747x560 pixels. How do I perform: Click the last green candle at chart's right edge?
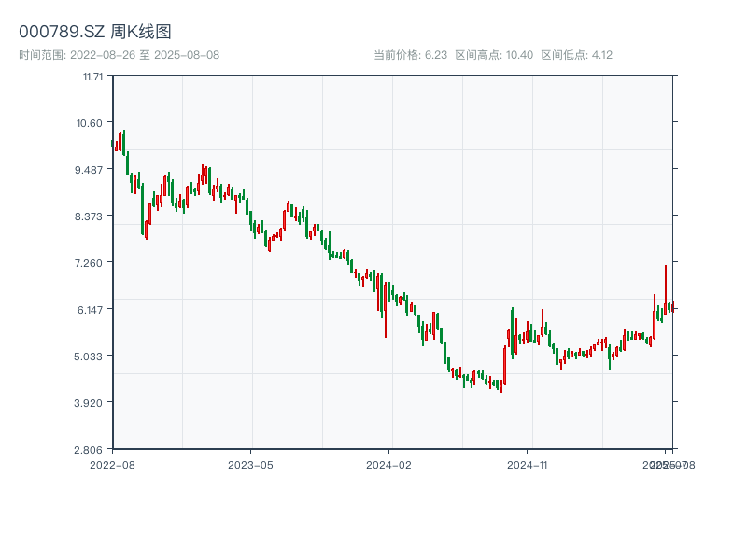[671, 307]
